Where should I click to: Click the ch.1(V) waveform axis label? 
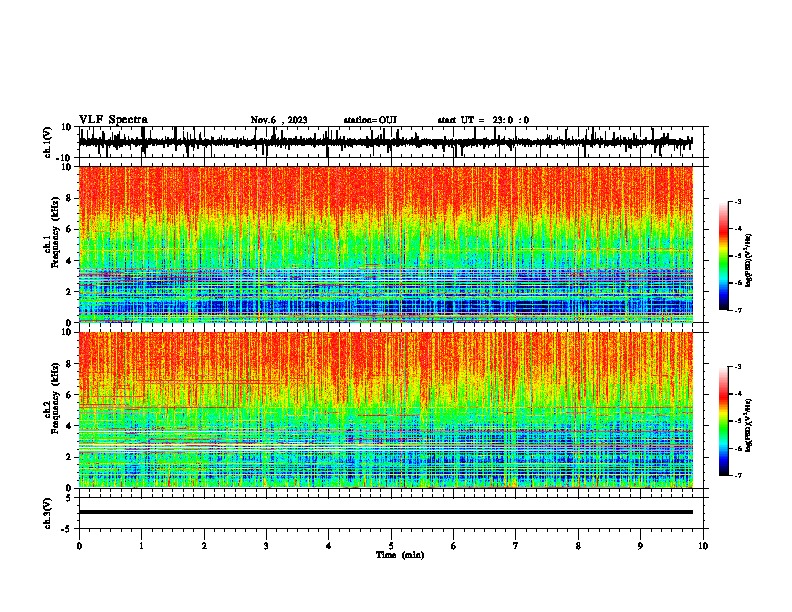pyautogui.click(x=48, y=142)
